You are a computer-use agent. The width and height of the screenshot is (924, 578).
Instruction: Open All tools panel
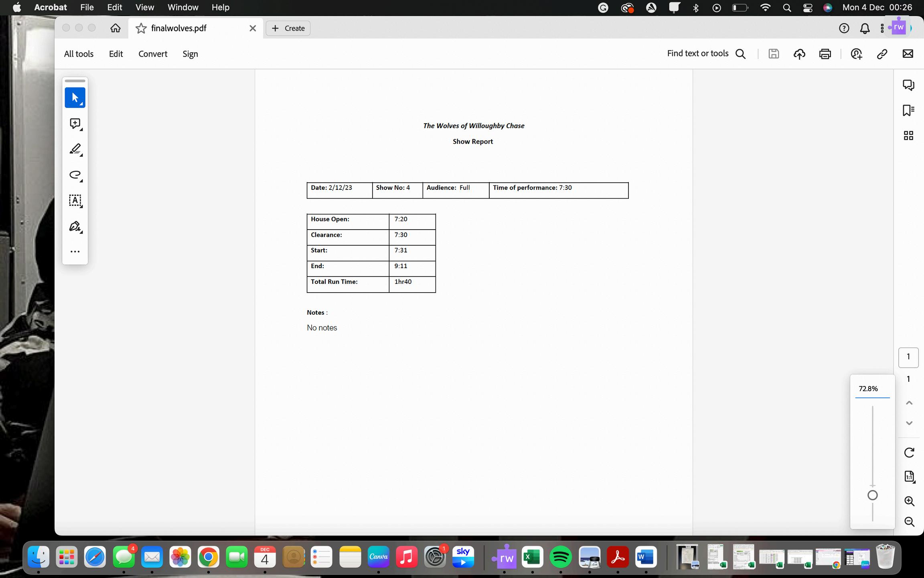pos(79,54)
